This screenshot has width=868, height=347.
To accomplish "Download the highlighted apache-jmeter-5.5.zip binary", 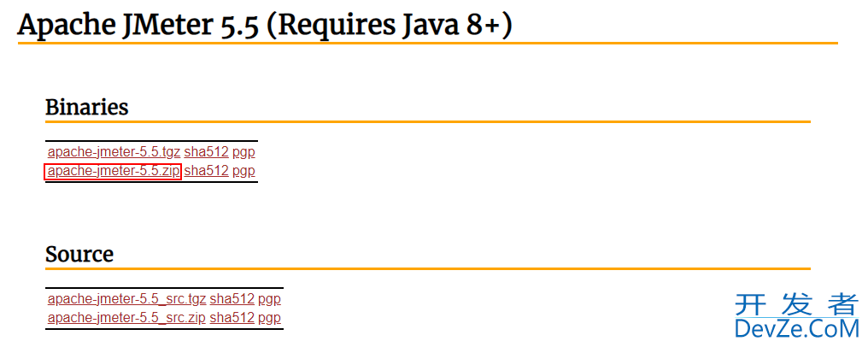I will pyautogui.click(x=114, y=171).
